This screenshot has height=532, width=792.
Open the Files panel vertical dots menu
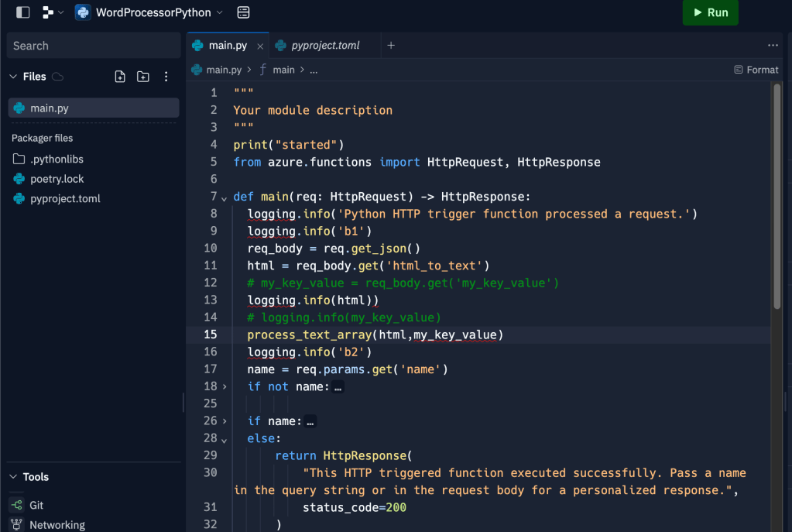pos(166,77)
